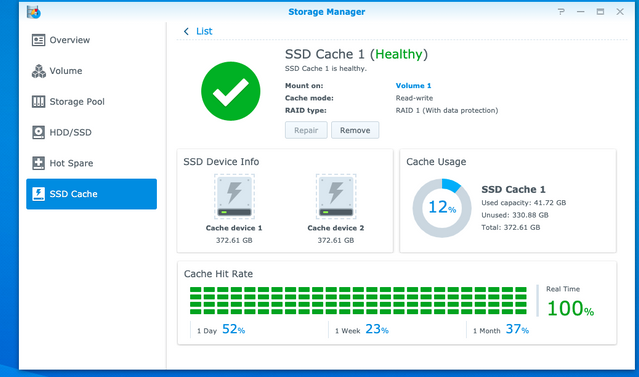Switch to the Volume tab

(91, 71)
